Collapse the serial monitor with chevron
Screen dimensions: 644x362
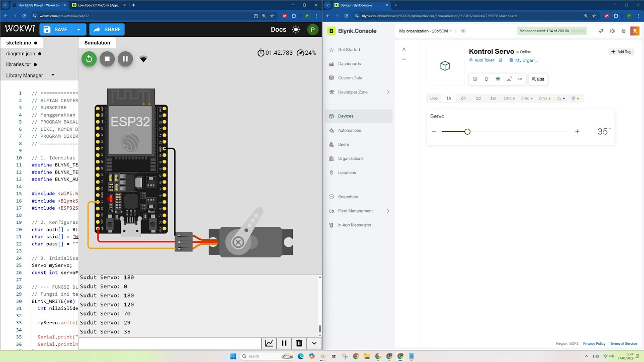click(x=314, y=343)
